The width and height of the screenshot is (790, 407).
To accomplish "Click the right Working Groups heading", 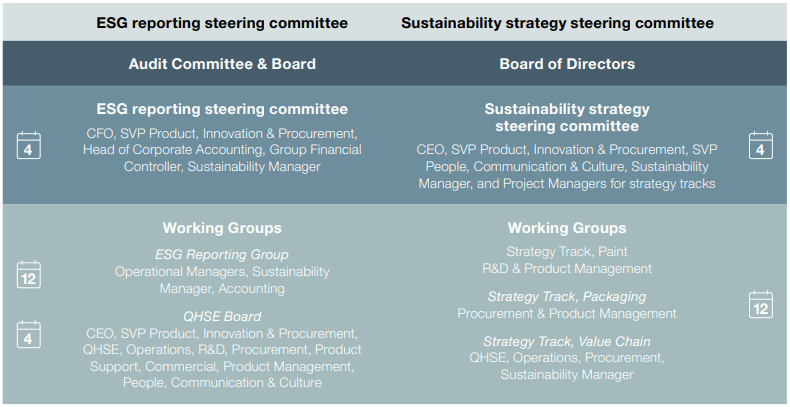I will click(x=567, y=228).
